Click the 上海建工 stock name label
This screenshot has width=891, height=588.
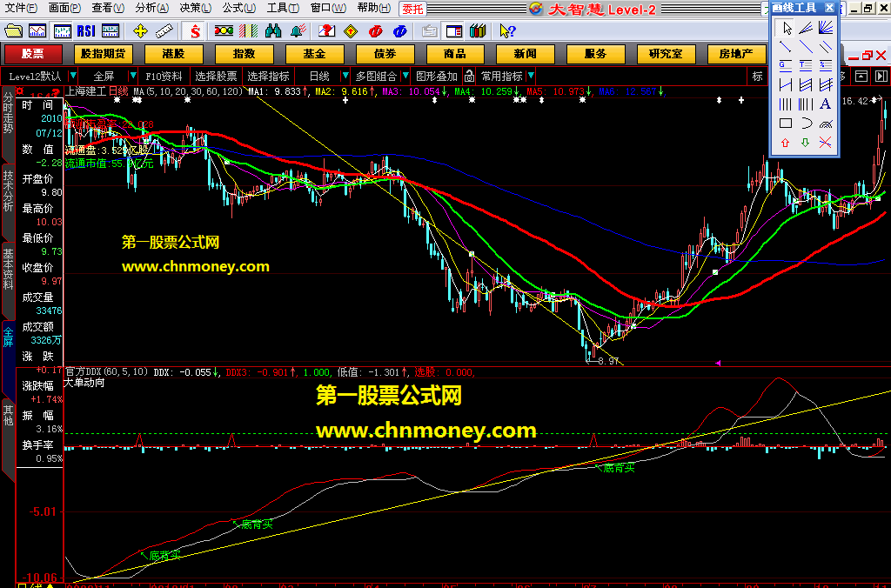(85, 91)
